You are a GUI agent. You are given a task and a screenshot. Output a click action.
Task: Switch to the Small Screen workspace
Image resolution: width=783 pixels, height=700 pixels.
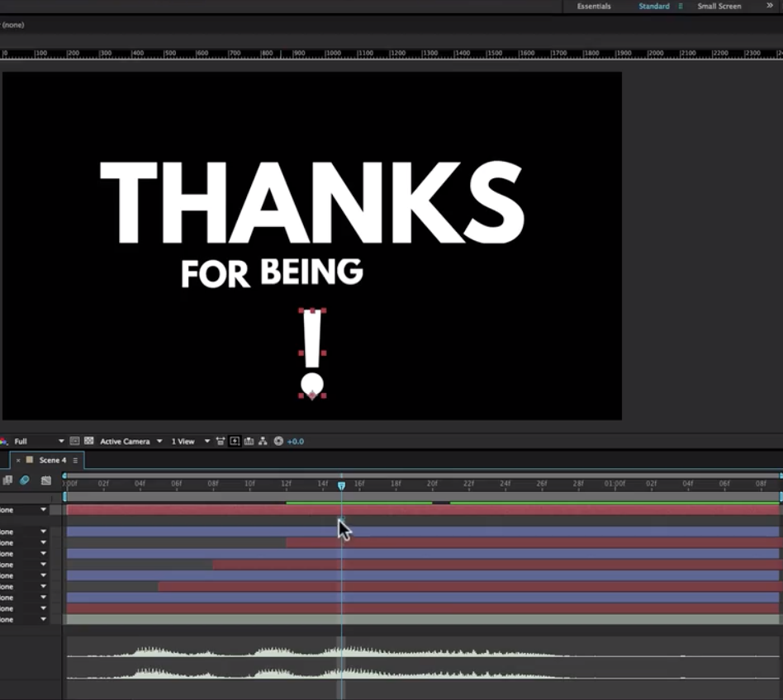(x=719, y=7)
